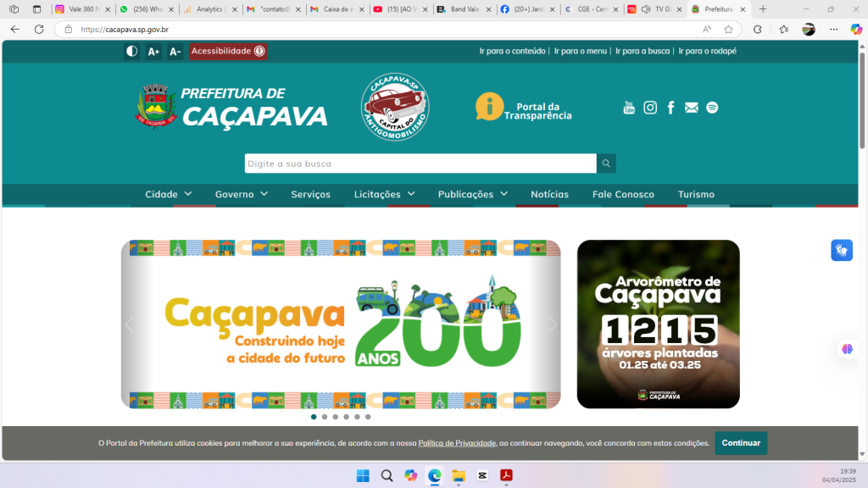Viewport: 868px width, 488px height.
Task: Open the Instagram social icon
Action: (x=650, y=108)
